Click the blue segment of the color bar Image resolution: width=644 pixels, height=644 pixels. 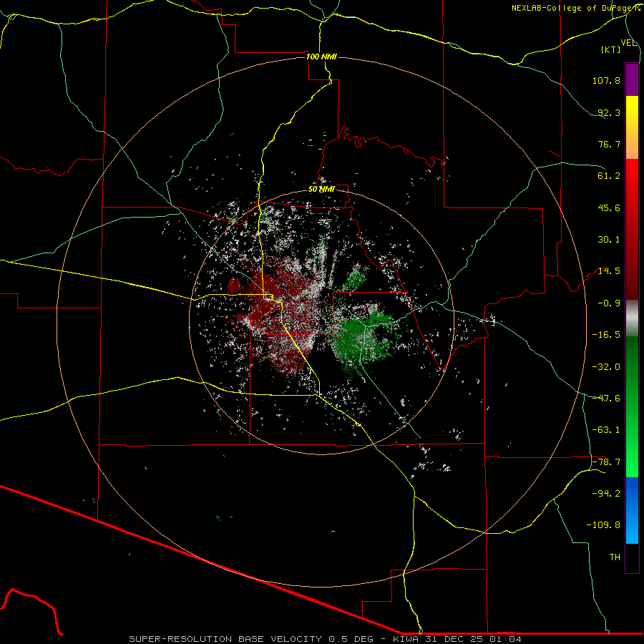coord(632,510)
